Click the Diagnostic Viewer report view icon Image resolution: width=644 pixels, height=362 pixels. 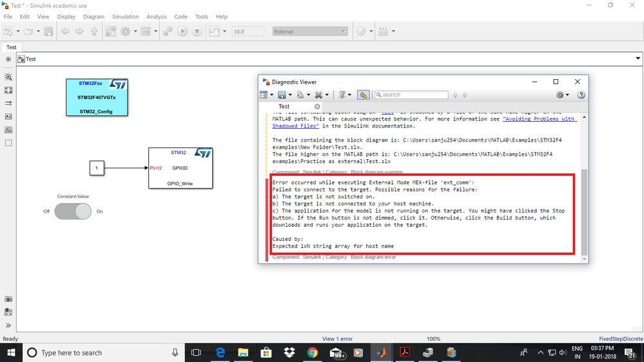point(264,95)
